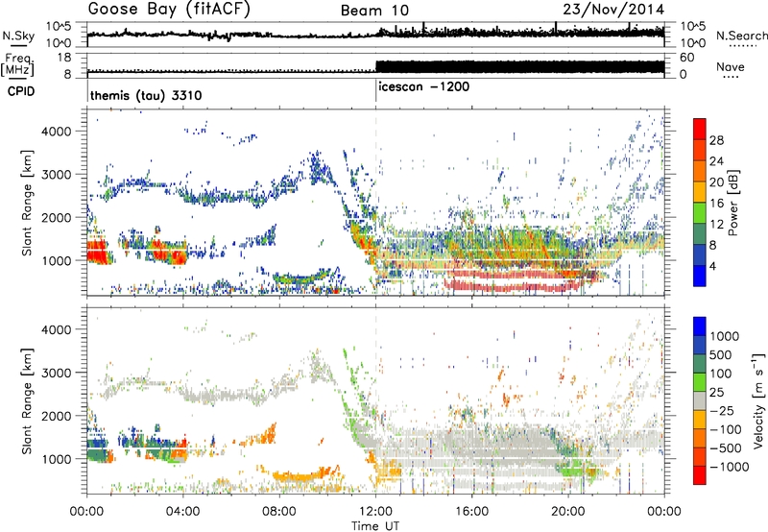Click the 'Freq. [MHz]' label
This screenshot has height=532, width=768.
tap(17, 65)
